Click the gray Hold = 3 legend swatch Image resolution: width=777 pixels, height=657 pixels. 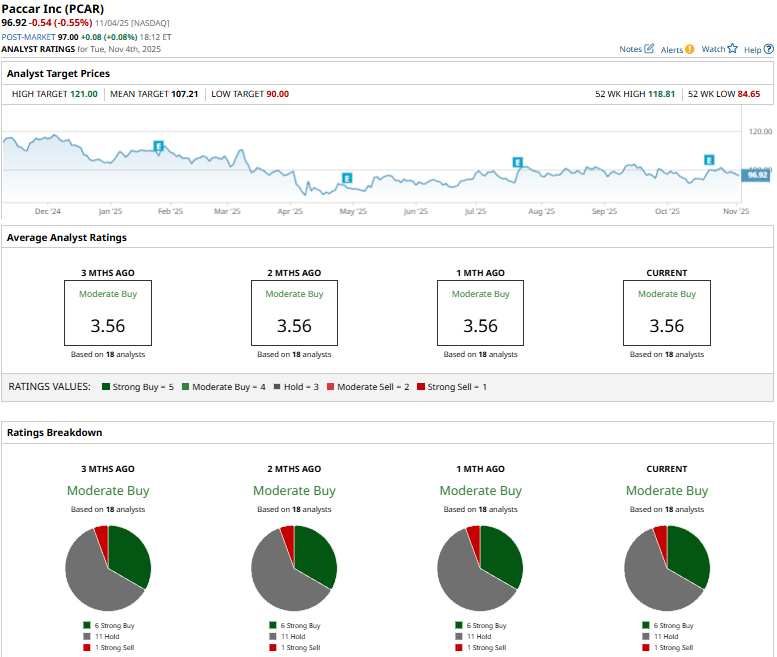pyautogui.click(x=276, y=386)
